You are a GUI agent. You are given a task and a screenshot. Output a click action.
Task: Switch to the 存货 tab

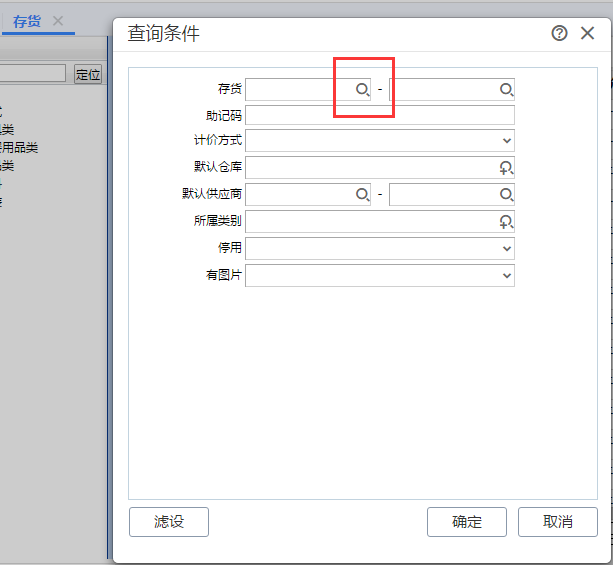(x=26, y=21)
